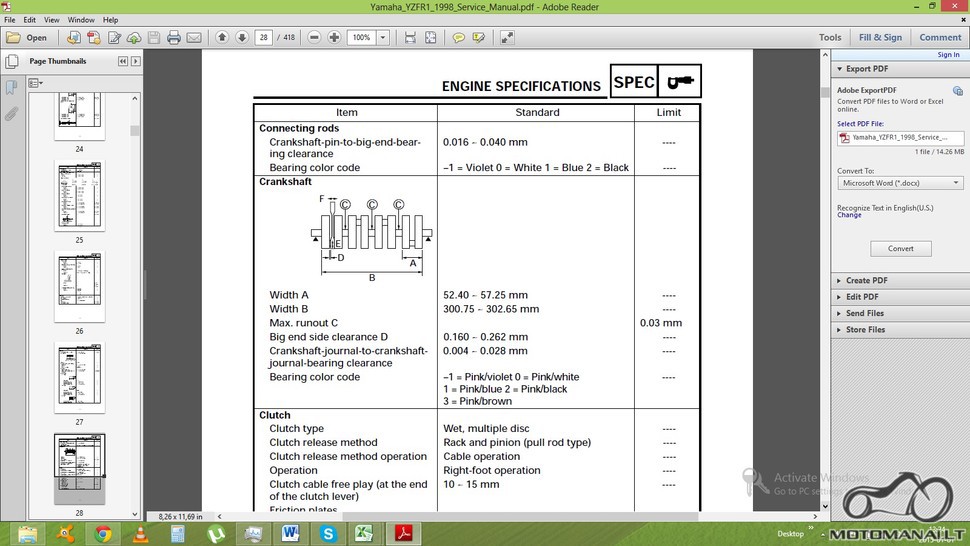Open the File menu
The height and width of the screenshot is (546, 970).
click(10, 20)
